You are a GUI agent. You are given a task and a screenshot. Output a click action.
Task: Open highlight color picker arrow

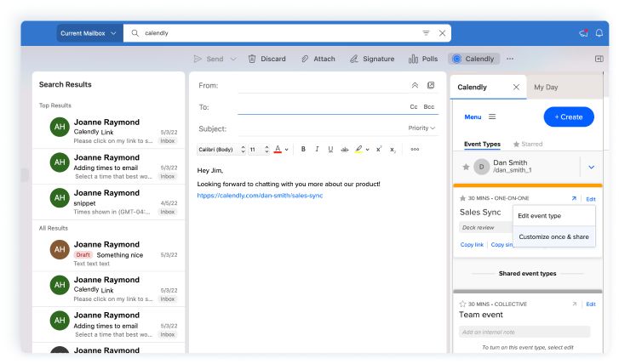[368, 150]
